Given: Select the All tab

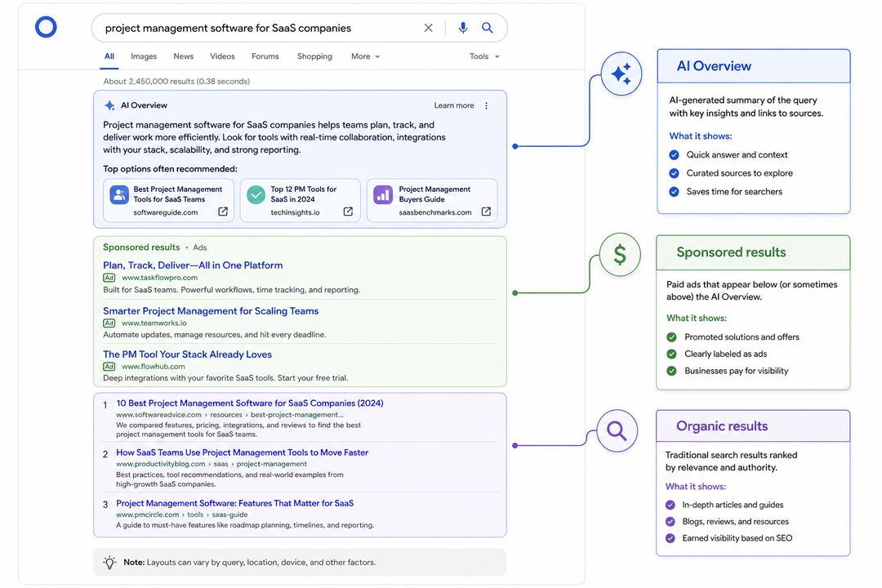Looking at the screenshot, I should [x=109, y=56].
